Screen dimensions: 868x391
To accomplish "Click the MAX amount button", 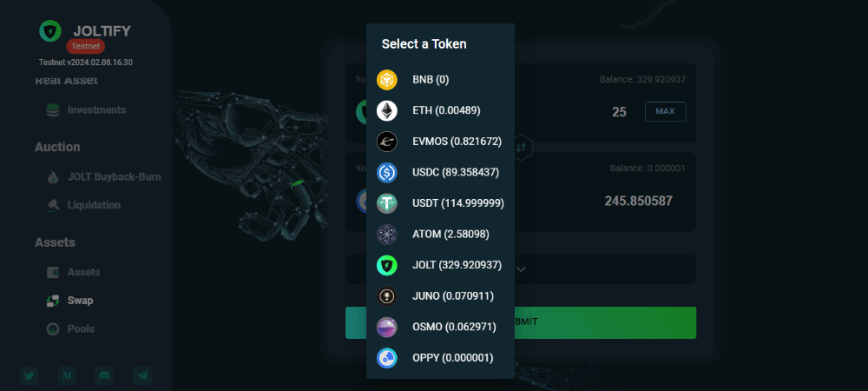I will [666, 111].
